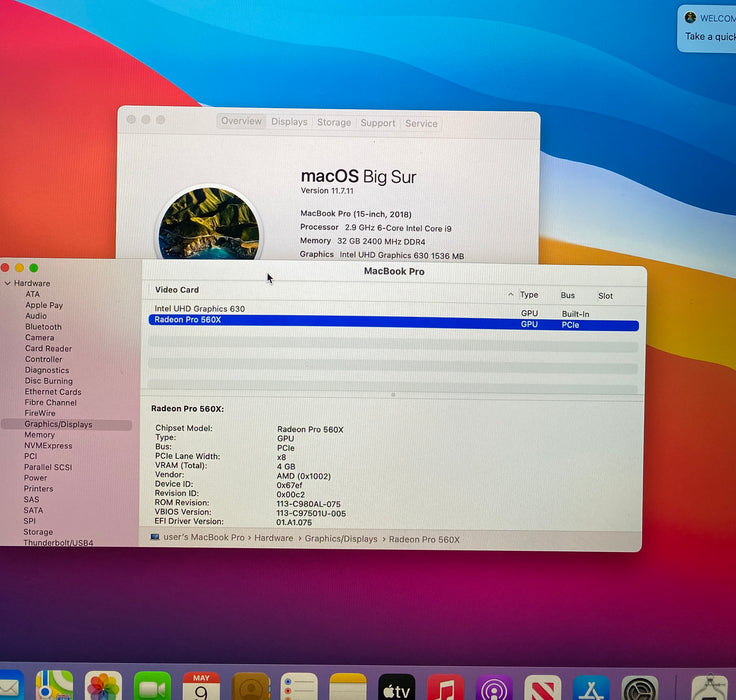Sort by the Video Card column header

177,290
